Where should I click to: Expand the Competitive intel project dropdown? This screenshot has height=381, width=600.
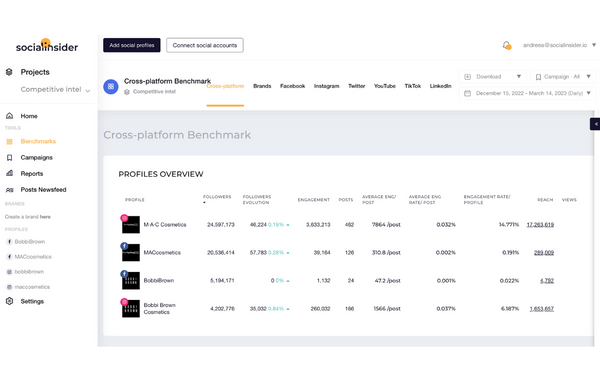tap(55, 90)
